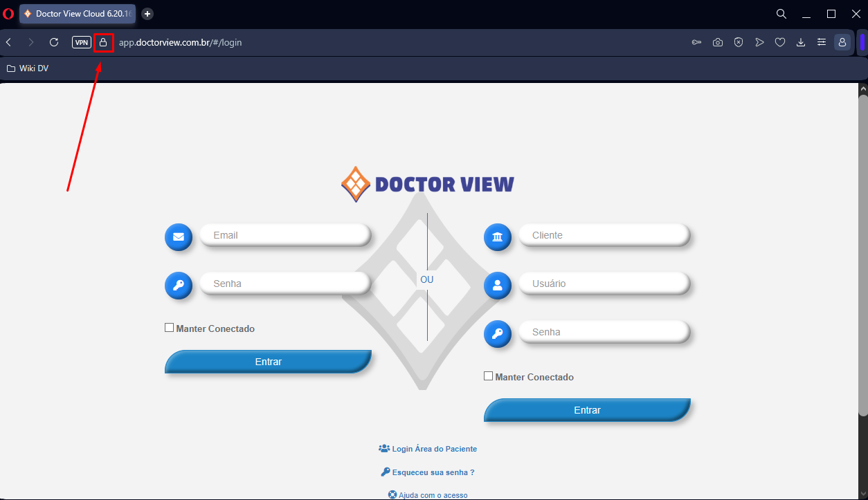The width and height of the screenshot is (868, 500).
Task: Toggle the VPN badge in the address bar
Action: (82, 43)
